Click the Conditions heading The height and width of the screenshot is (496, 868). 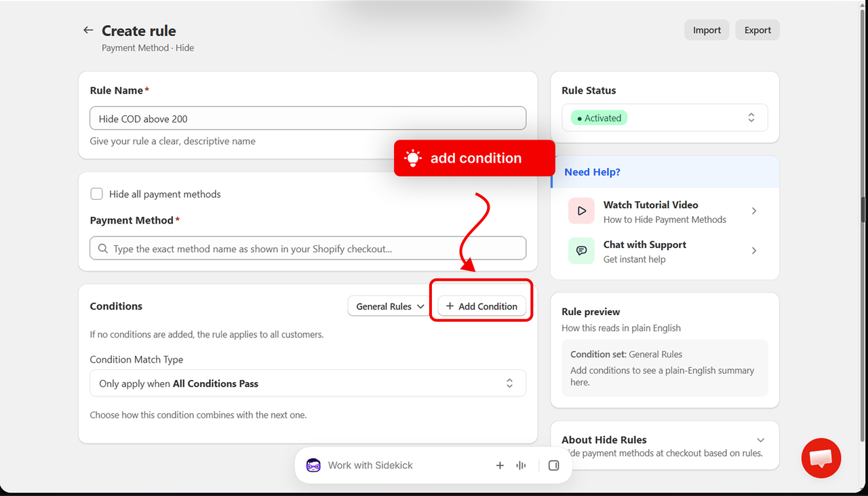tap(116, 306)
